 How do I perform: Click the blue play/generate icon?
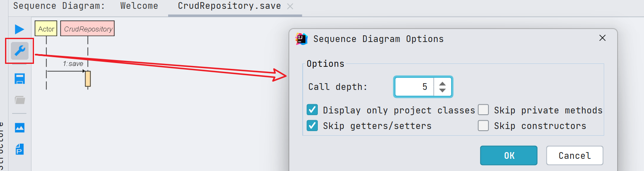(19, 29)
